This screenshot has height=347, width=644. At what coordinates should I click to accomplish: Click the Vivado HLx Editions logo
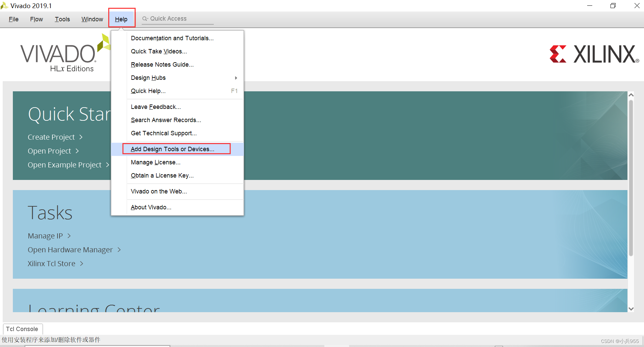[65, 53]
